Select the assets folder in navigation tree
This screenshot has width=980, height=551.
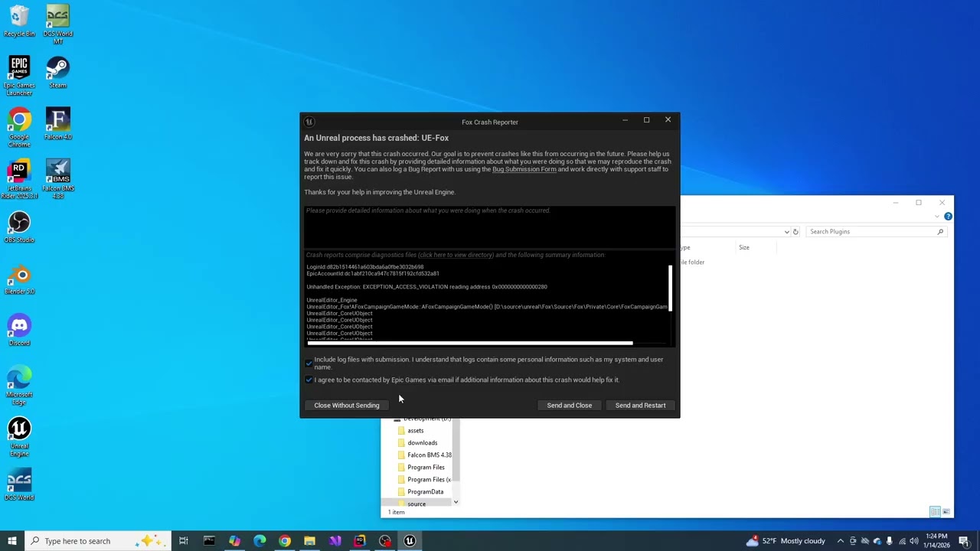(x=415, y=431)
